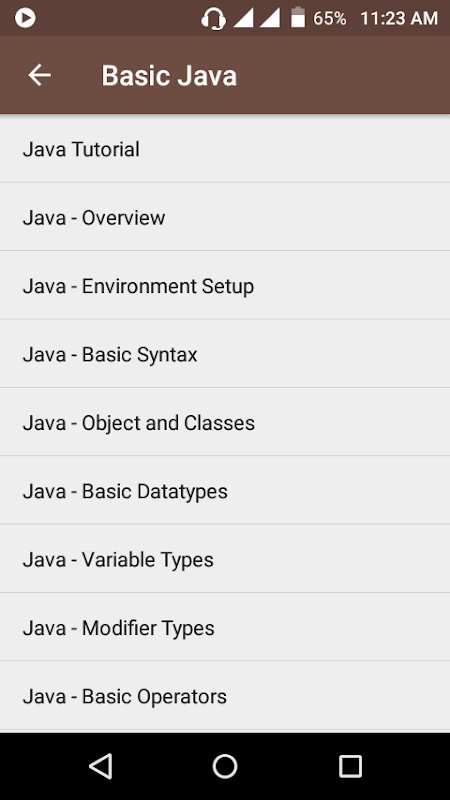Tap the 11:23 AM clock
The width and height of the screenshot is (450, 800).
(x=399, y=18)
